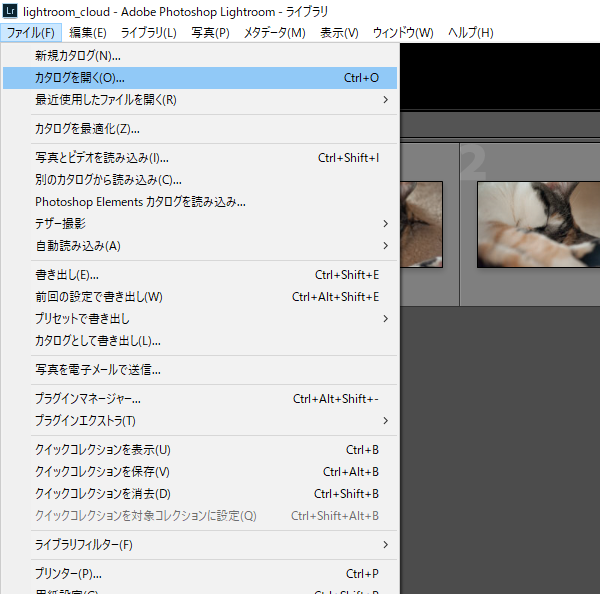Click プリンター(P)... menu entry
This screenshot has width=600, height=594.
(68, 574)
